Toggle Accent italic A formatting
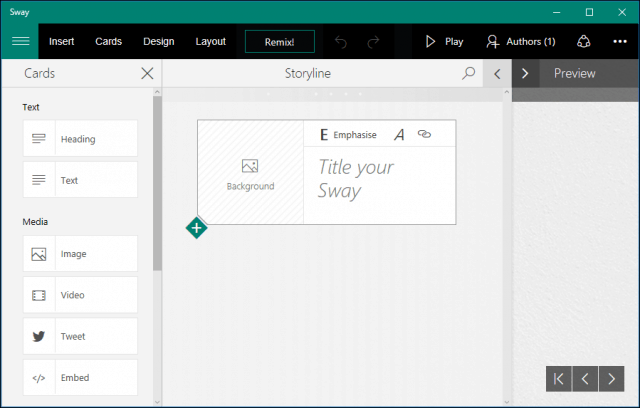Screen dimensions: 640x408 [x=399, y=135]
